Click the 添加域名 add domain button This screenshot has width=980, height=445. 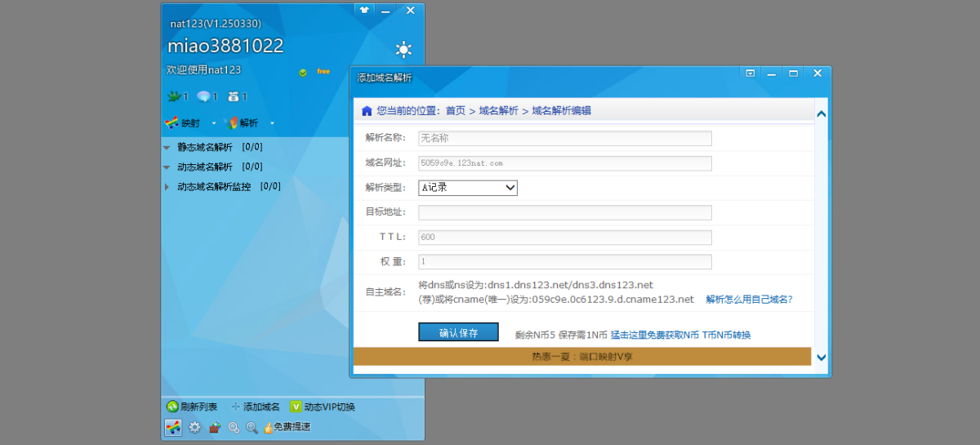click(x=256, y=407)
